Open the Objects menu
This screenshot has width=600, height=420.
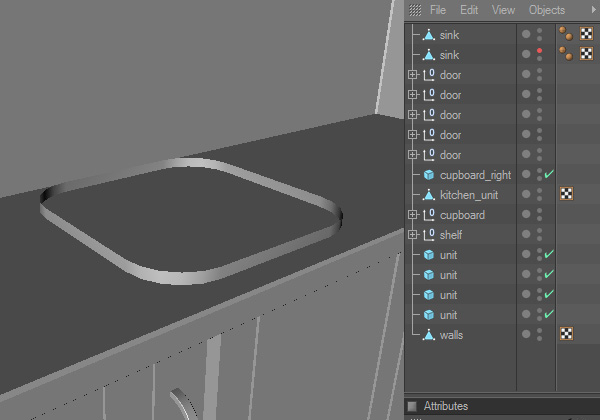coord(547,10)
